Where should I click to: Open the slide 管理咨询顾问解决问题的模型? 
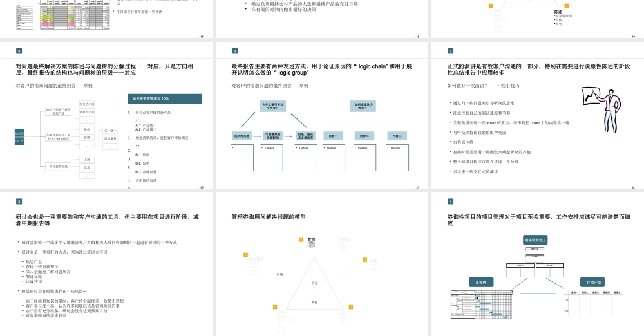321,264
